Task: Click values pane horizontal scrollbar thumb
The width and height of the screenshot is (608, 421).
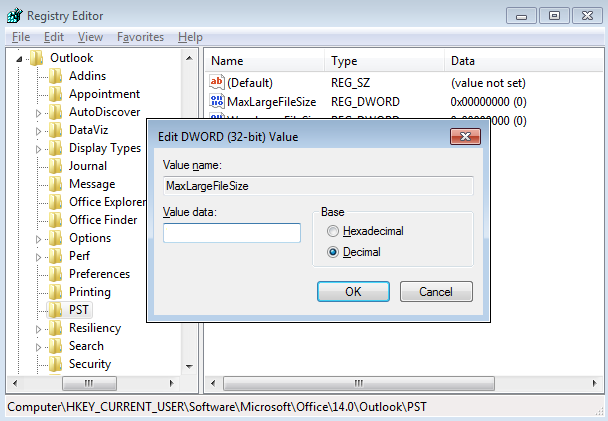Action: 359,383
